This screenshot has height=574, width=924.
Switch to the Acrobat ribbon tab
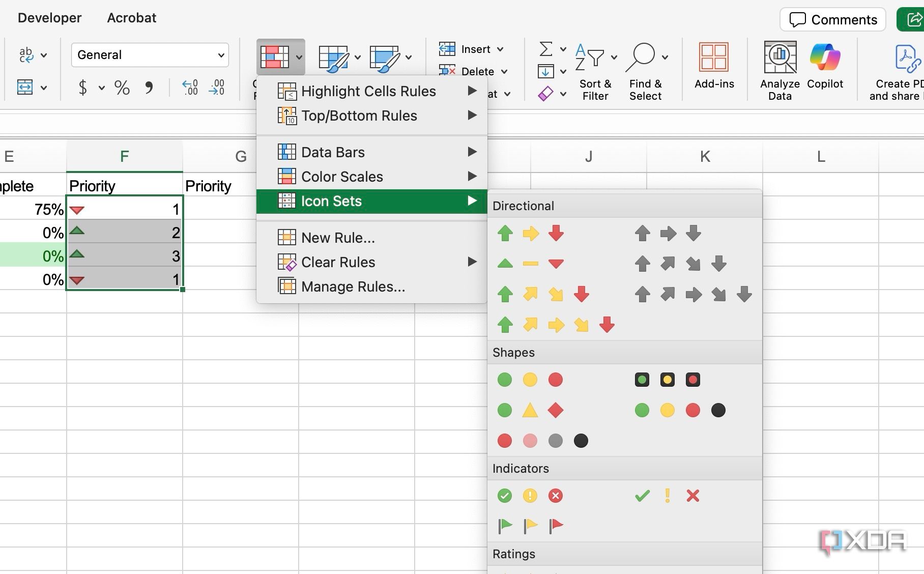coord(132,18)
